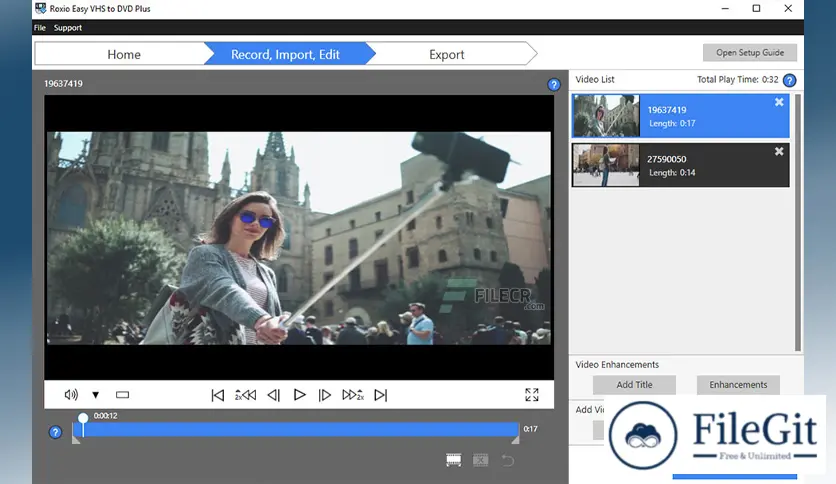836x484 pixels.
Task: Click the Enhancements button
Action: pyautogui.click(x=738, y=385)
